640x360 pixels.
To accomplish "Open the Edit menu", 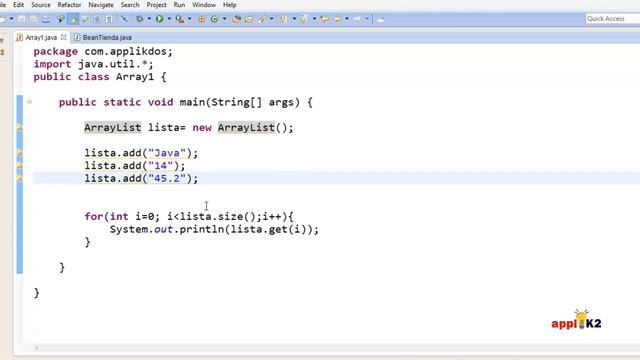I will click(18, 5).
